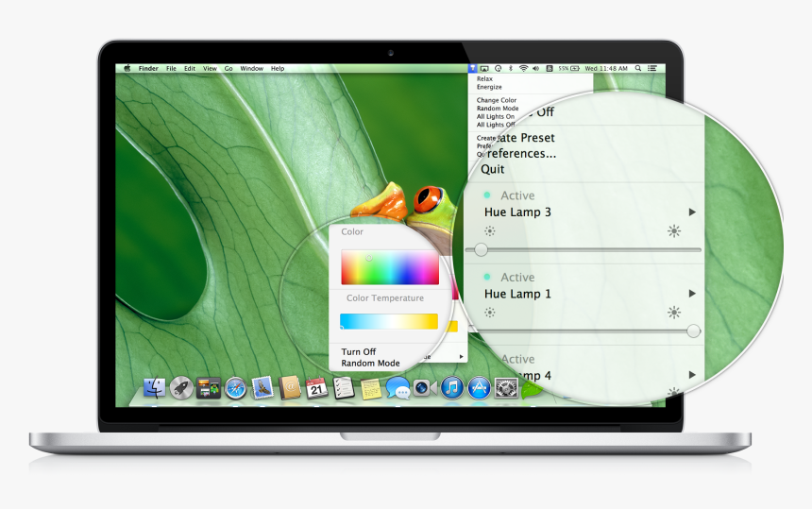Screen dimensions: 812x509
Task: Open the Apple logo menu
Action: tap(127, 68)
